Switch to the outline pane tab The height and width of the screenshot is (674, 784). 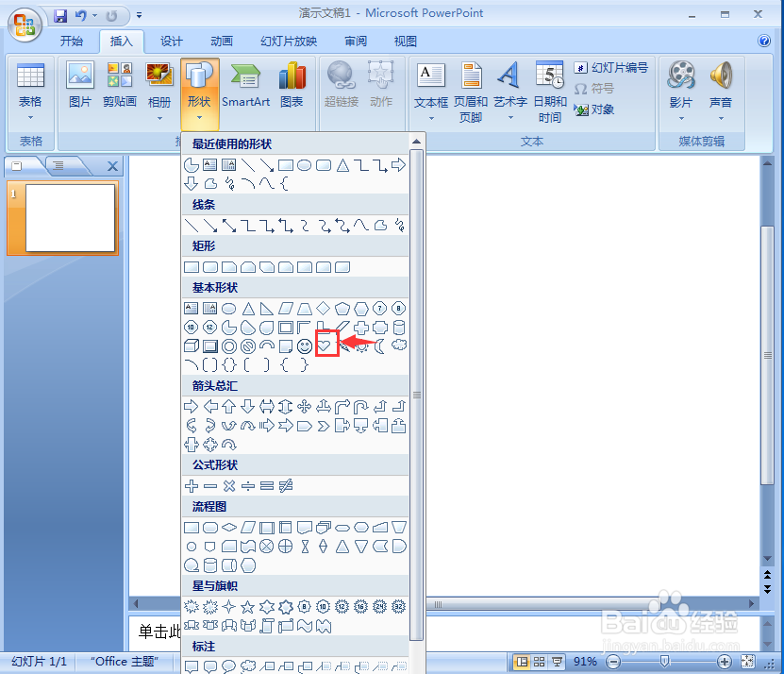click(x=58, y=165)
